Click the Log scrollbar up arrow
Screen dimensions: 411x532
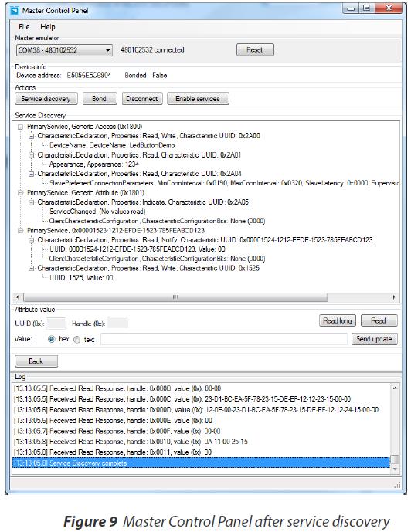pyautogui.click(x=395, y=388)
